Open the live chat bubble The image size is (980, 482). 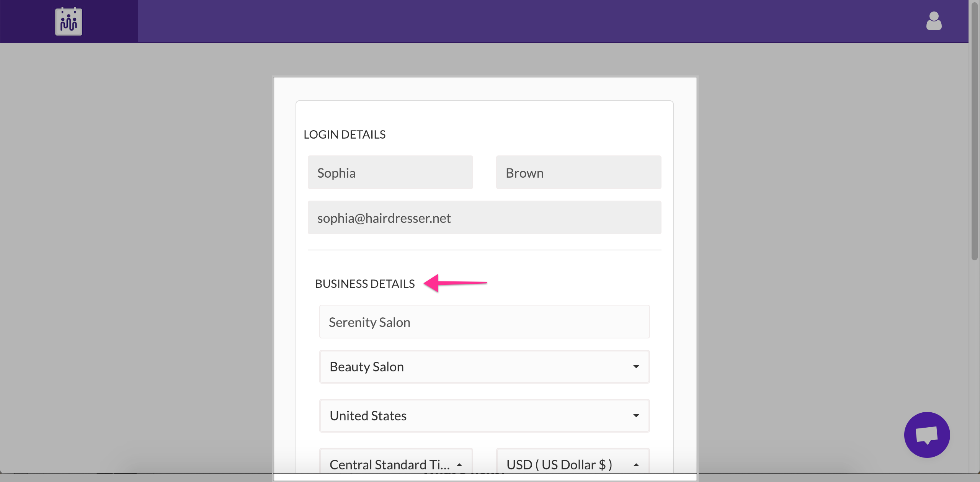coord(927,435)
